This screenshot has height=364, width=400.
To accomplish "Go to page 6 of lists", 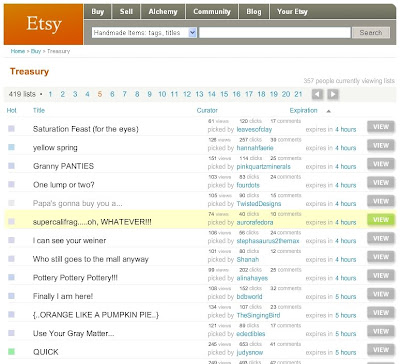I will click(x=112, y=94).
